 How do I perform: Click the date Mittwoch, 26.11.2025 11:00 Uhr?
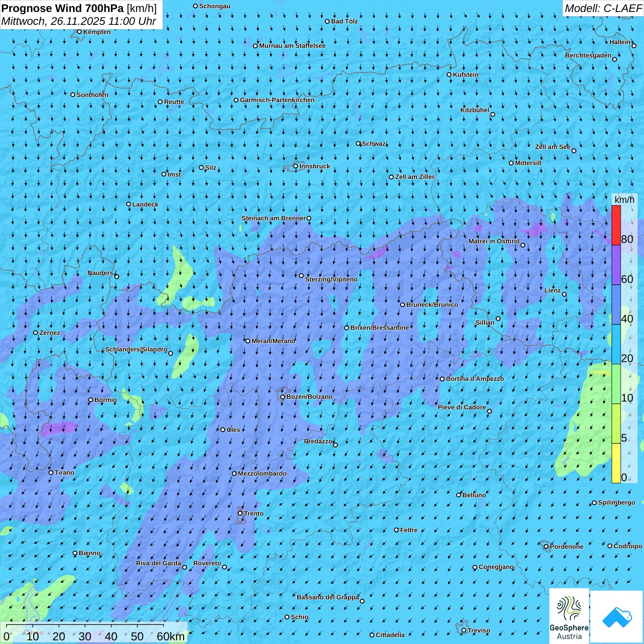coord(79,21)
